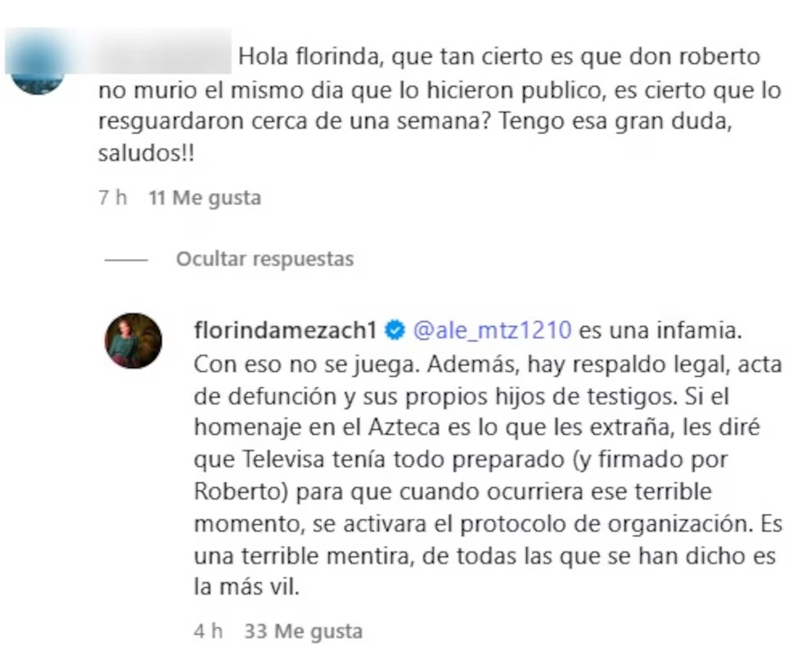Open florindamezach1's profile photo
Image resolution: width=812 pixels, height=656 pixels.
[133, 340]
